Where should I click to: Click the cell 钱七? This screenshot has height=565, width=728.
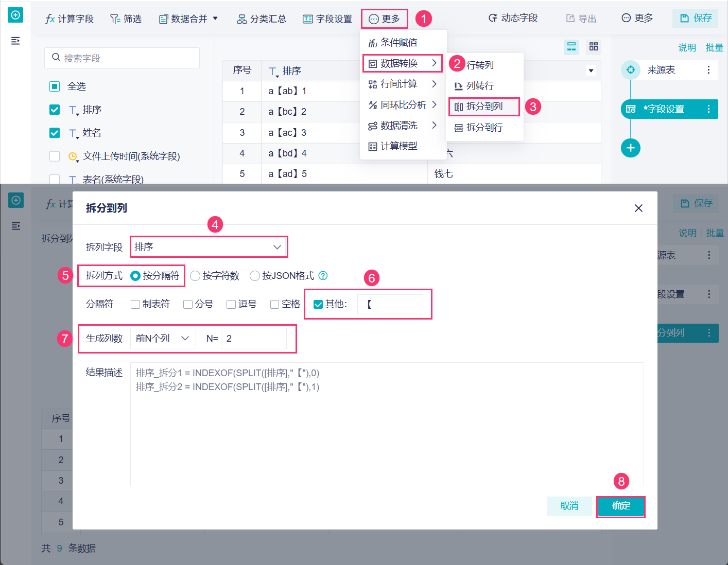[x=444, y=174]
